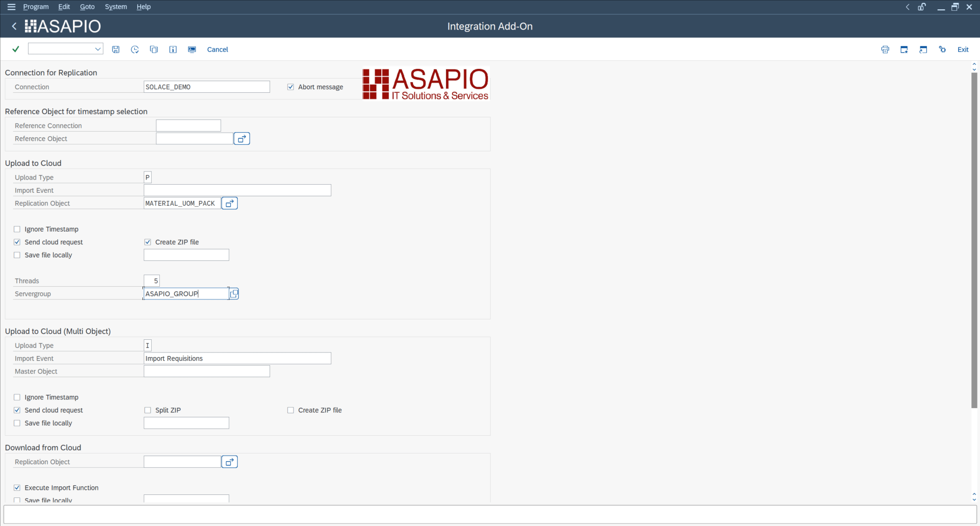
Task: Click the Execute clock icon in toolbar
Action: click(135, 49)
